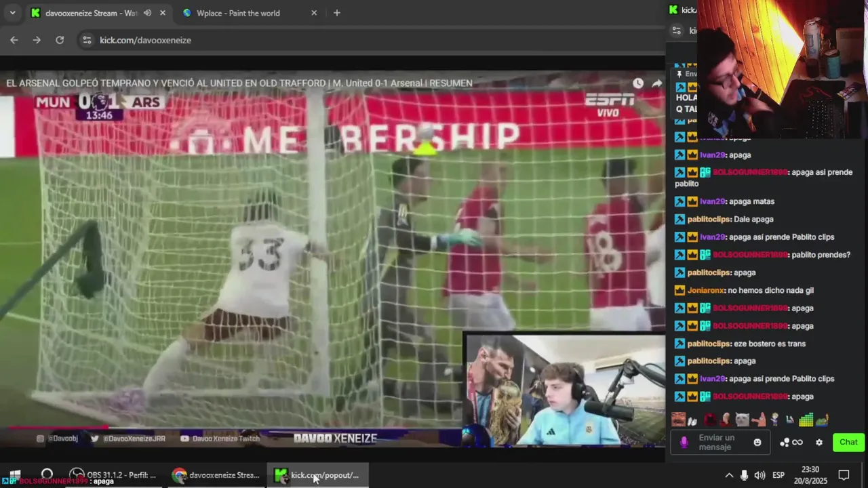Click the infinity symbol beside the chat points
868x488 pixels.
pyautogui.click(x=797, y=443)
